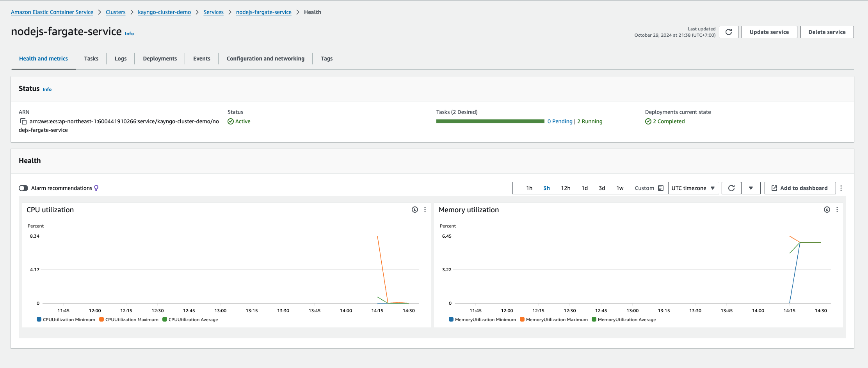Open the Tags tab
Screen dimensions: 868x368
pyautogui.click(x=327, y=59)
